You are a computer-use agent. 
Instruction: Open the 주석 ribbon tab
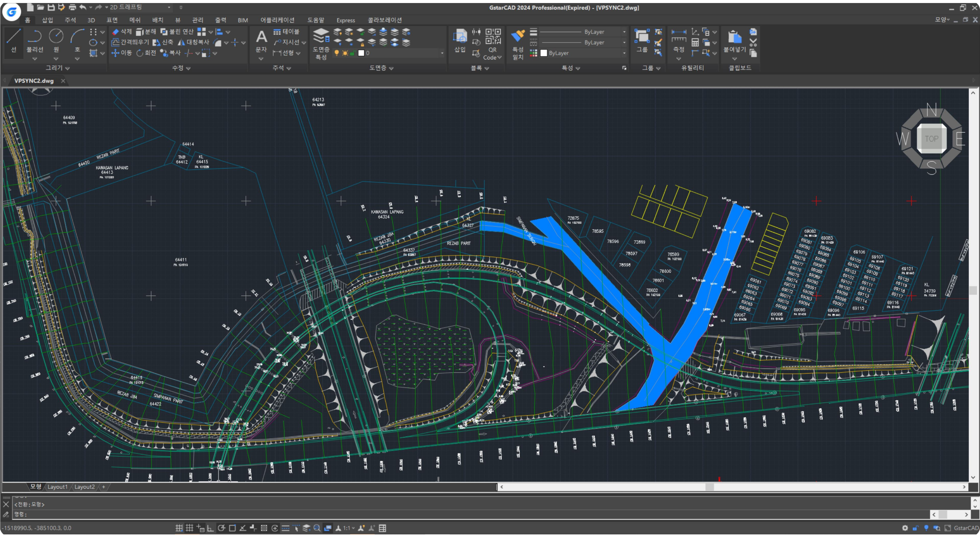pos(70,20)
